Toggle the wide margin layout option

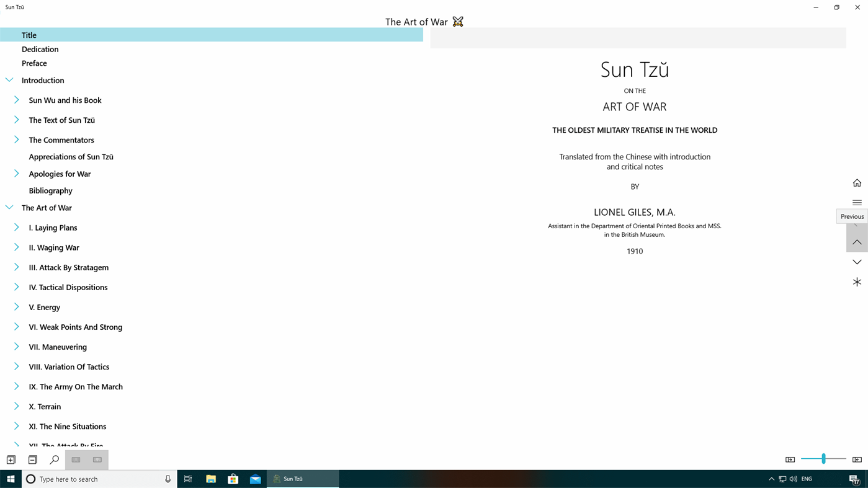click(97, 459)
